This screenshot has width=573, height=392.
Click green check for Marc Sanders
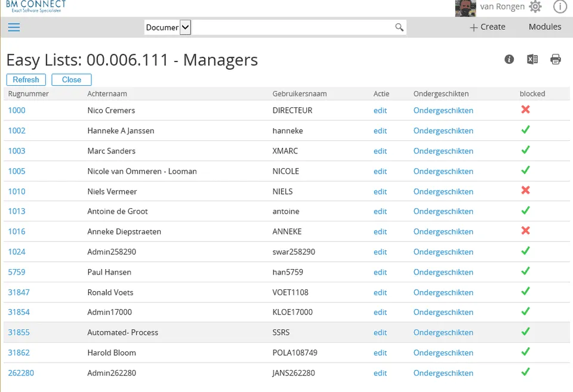(525, 150)
